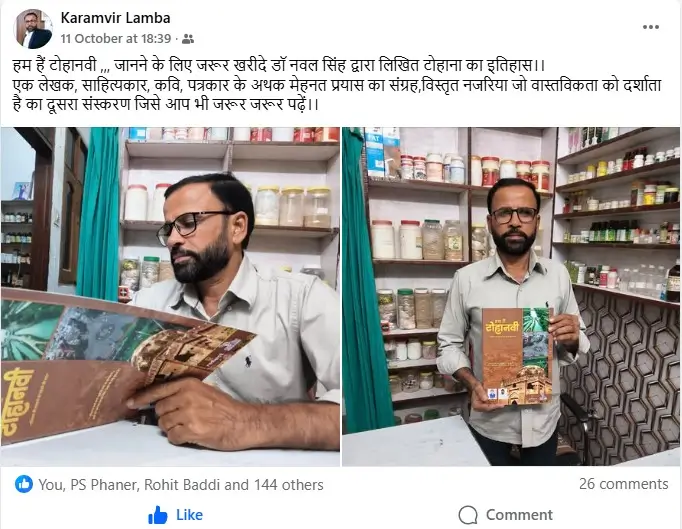Show list of people who reacted

(181, 485)
